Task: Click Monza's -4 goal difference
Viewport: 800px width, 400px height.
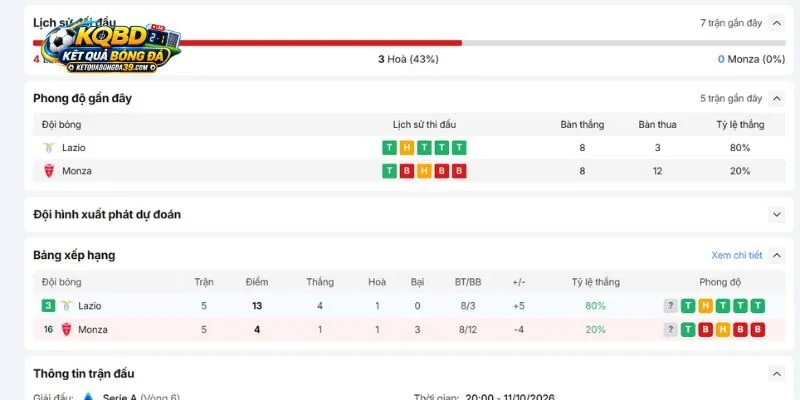Action: [x=518, y=330]
